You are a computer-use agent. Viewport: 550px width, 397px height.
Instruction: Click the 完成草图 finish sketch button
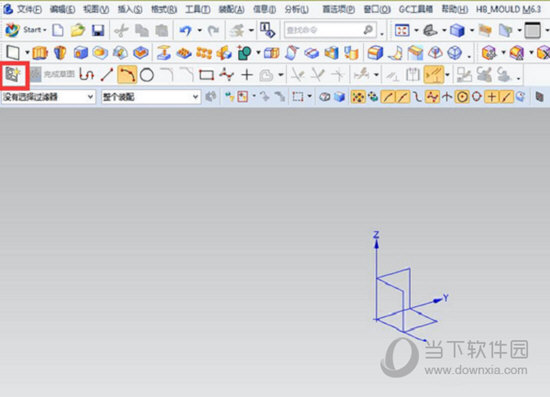click(53, 74)
